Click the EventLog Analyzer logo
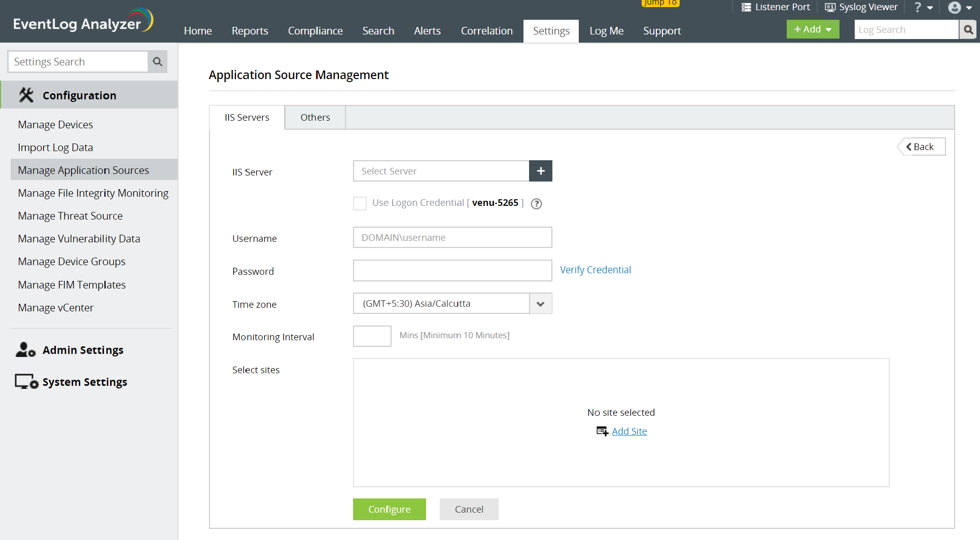The image size is (980, 540). (x=83, y=21)
